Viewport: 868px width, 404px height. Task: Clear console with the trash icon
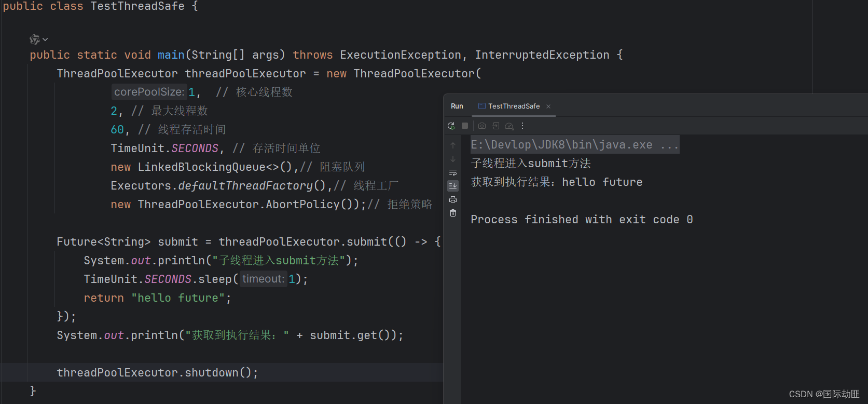click(453, 213)
